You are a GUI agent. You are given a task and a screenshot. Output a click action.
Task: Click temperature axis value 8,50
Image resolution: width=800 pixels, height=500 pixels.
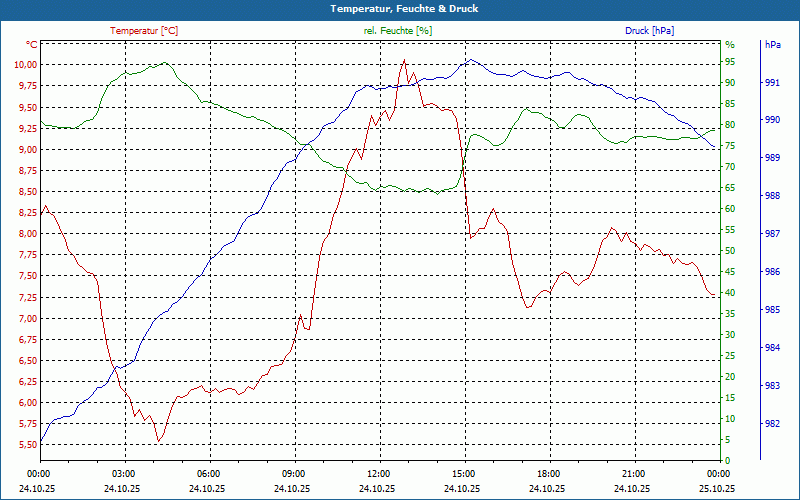pos(28,191)
